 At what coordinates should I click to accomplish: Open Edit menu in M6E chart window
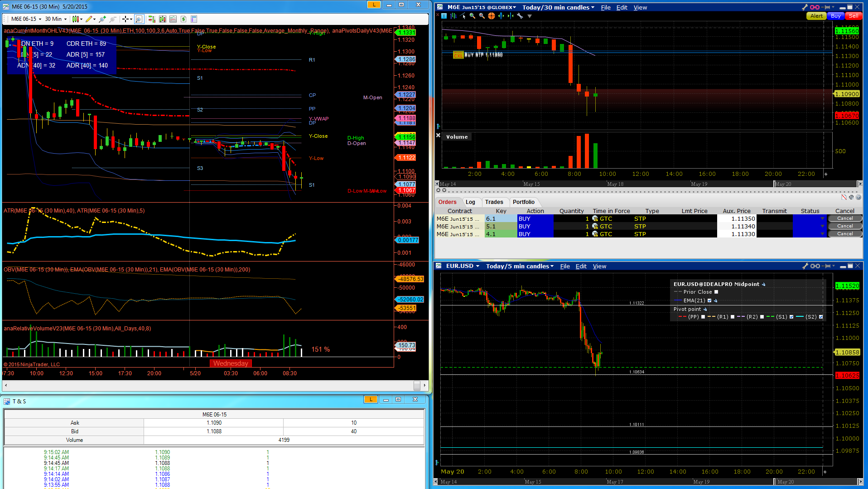(622, 7)
